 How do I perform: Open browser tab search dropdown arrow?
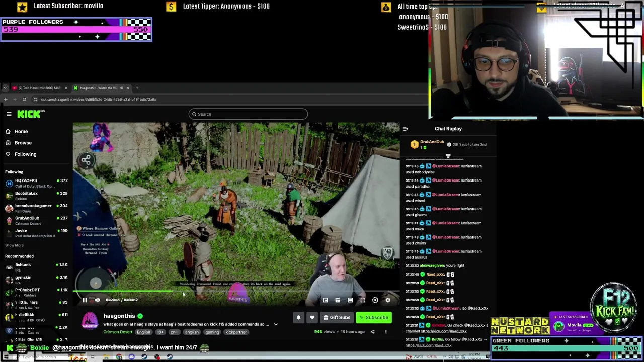(x=5, y=88)
